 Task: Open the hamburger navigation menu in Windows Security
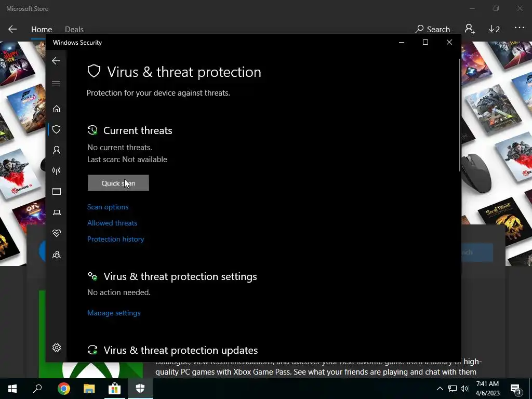[56, 84]
